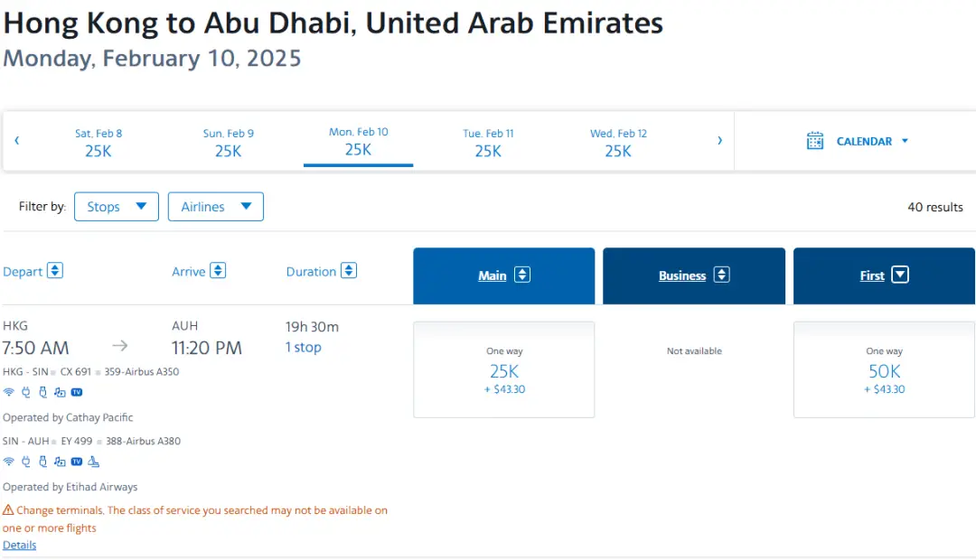The image size is (976, 560).
Task: Open the calendar icon view
Action: [815, 141]
